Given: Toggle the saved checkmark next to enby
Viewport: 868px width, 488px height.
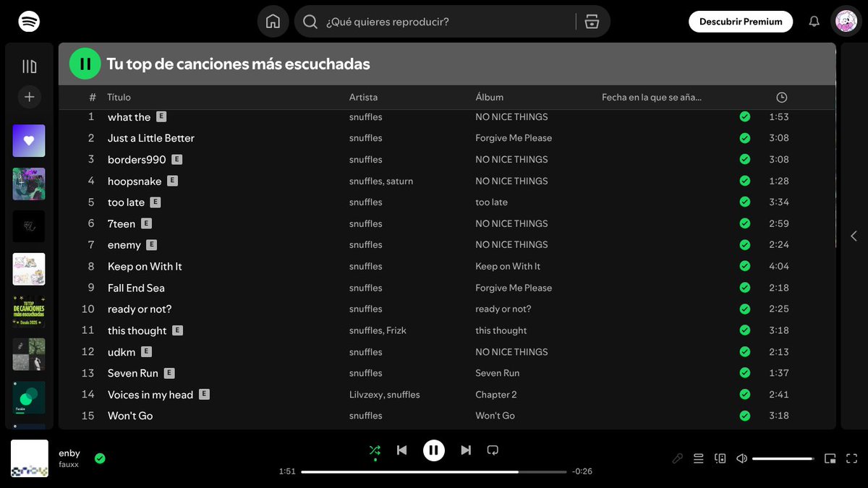Looking at the screenshot, I should coord(100,458).
